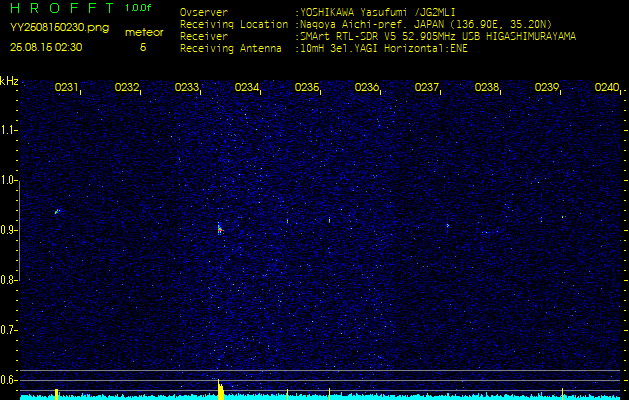Click the 0236 time marker

point(367,87)
